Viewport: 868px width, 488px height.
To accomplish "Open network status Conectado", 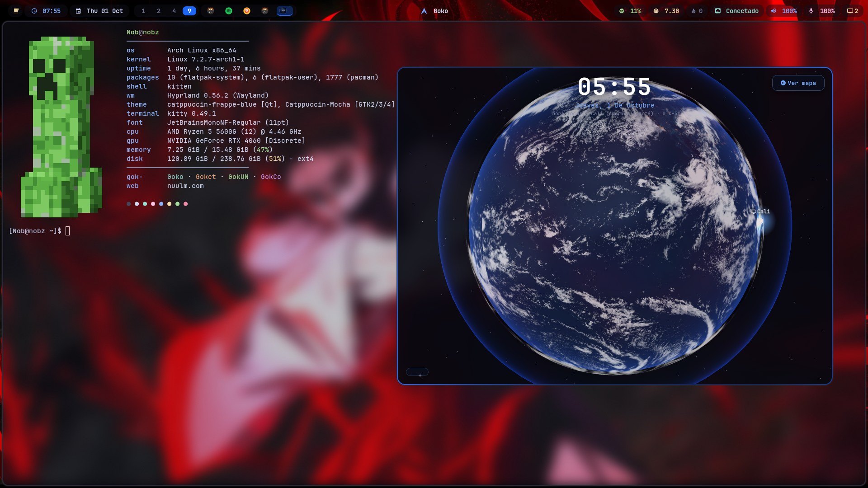I will (736, 11).
